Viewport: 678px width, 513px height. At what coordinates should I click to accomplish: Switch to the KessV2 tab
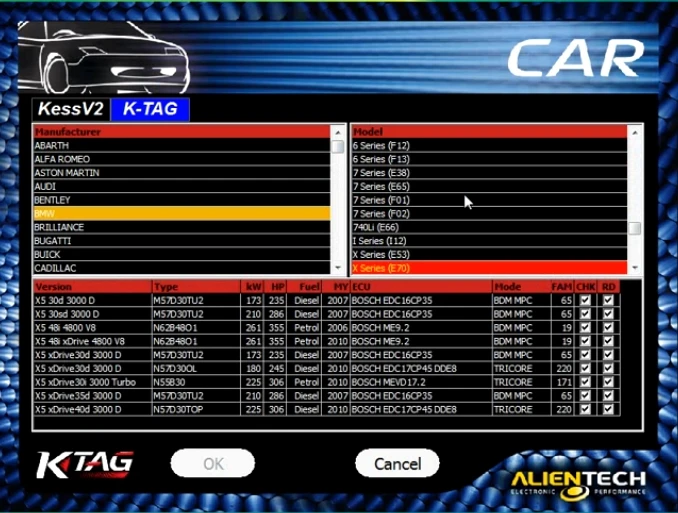coord(71,109)
